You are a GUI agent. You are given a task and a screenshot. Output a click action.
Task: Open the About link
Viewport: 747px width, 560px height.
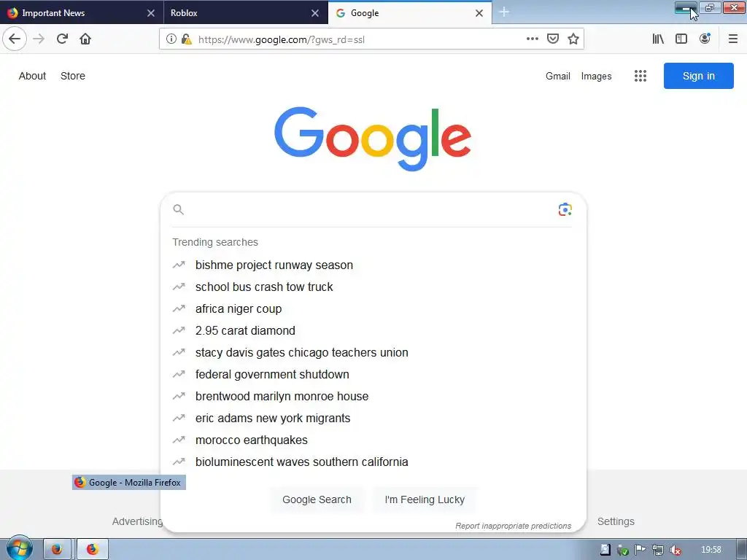(32, 76)
